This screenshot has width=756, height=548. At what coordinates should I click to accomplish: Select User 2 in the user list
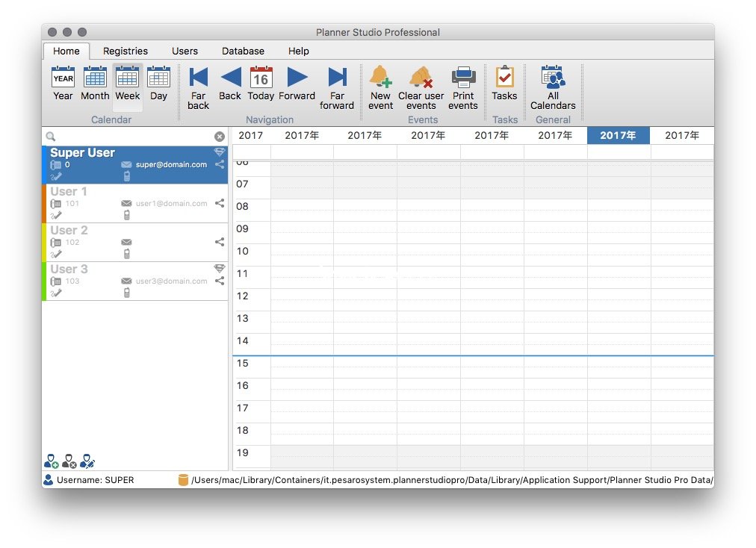coord(135,243)
